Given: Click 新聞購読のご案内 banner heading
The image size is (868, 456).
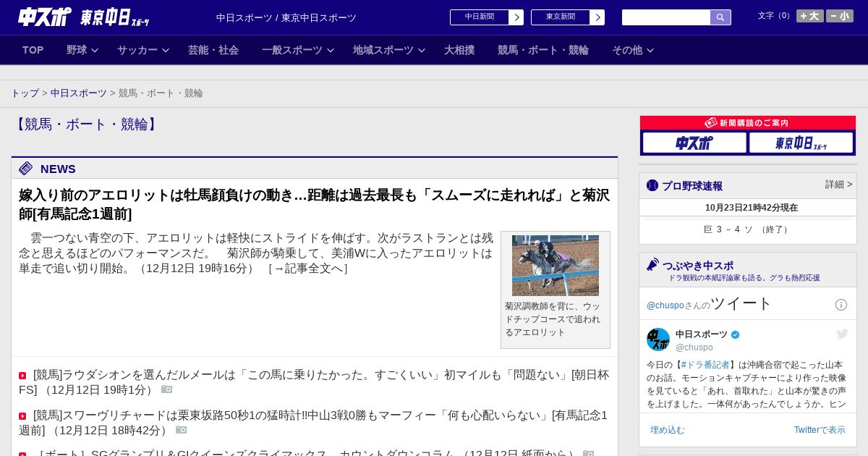Looking at the screenshot, I should 748,123.
